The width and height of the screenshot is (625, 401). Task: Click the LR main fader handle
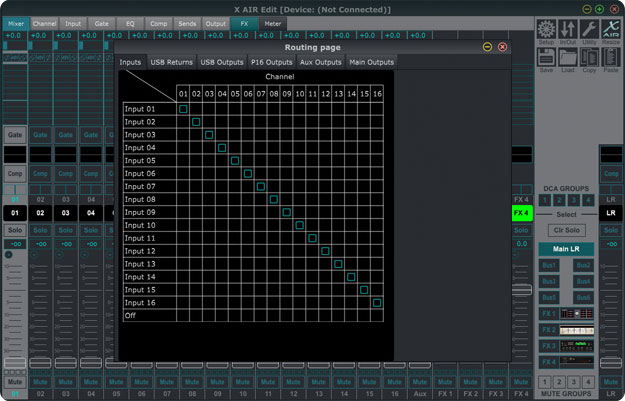point(611,363)
